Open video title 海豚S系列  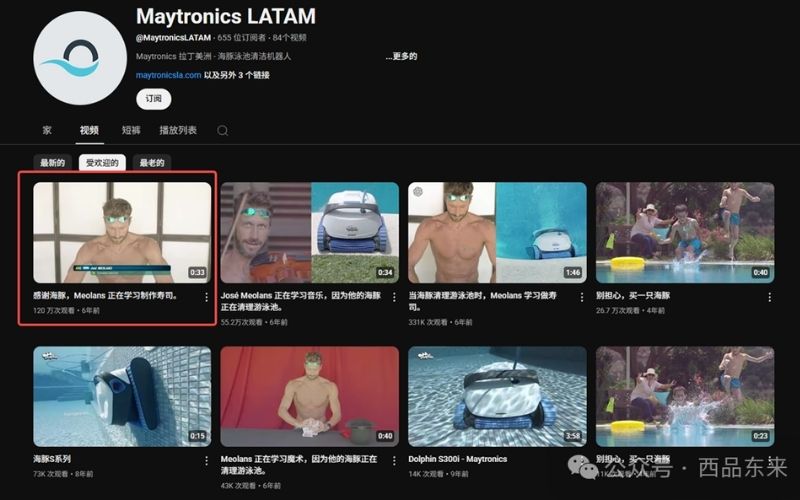point(52,459)
